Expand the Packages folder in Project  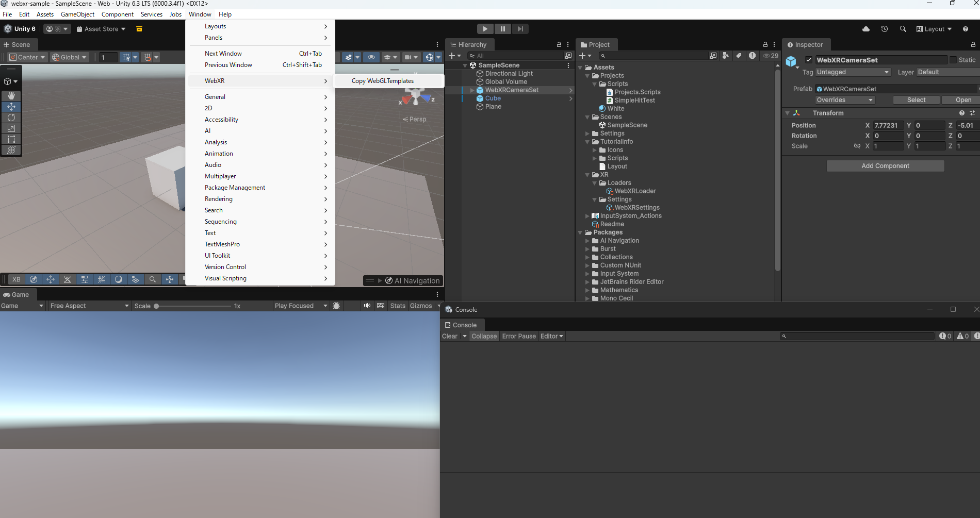pyautogui.click(x=580, y=232)
